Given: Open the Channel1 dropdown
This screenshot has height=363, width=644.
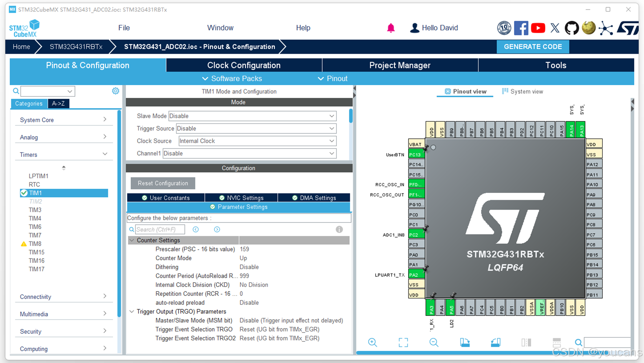Looking at the screenshot, I should coord(249,154).
